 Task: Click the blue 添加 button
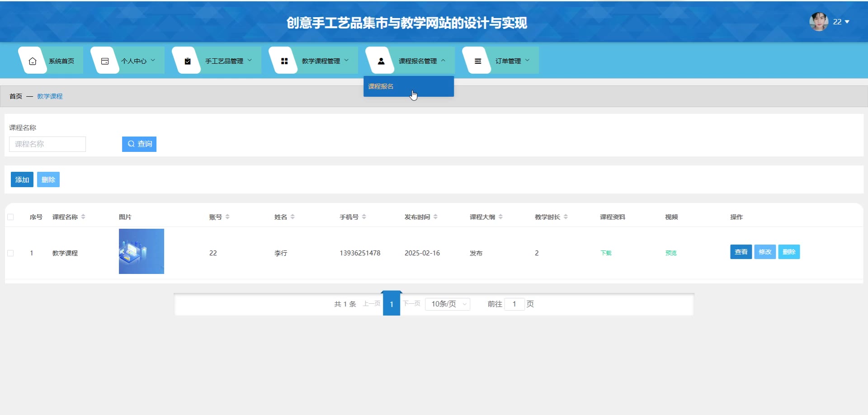[22, 179]
